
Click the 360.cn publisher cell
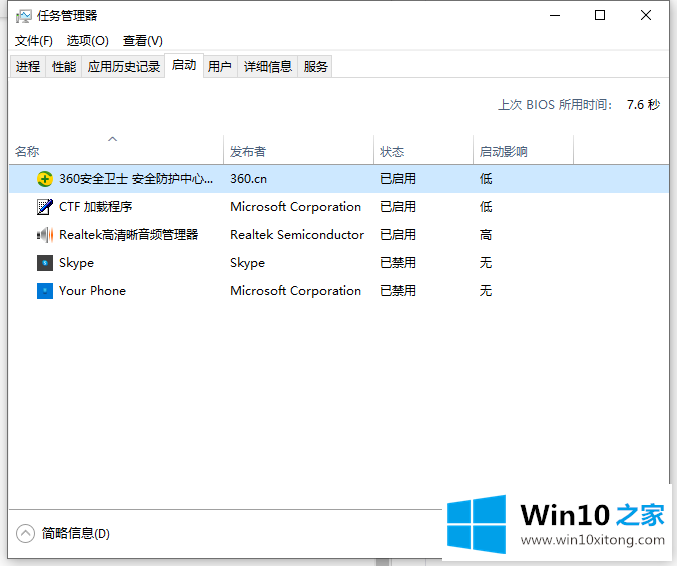click(248, 179)
